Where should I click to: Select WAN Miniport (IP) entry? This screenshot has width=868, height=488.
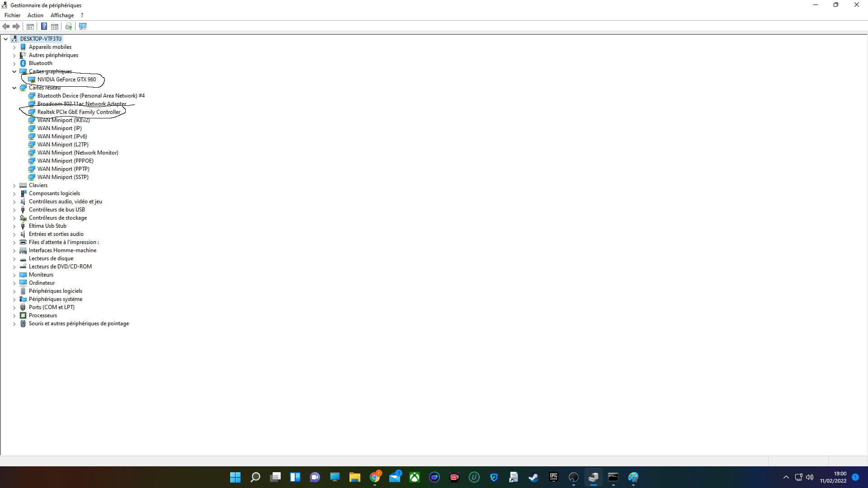pos(59,128)
